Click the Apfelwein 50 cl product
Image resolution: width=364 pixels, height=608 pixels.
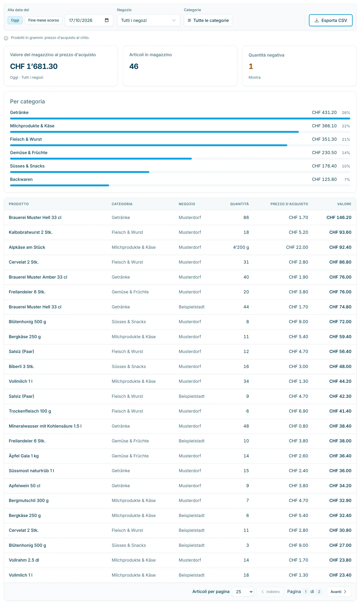coord(25,486)
